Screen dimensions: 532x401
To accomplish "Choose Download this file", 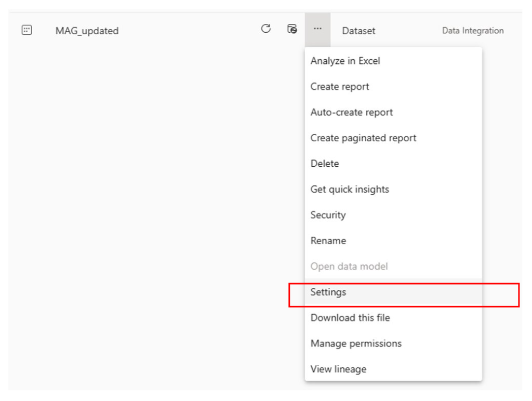I will tap(350, 318).
